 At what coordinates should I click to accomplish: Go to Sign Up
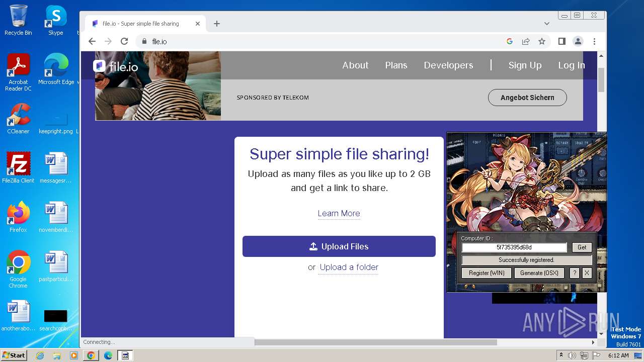[525, 65]
